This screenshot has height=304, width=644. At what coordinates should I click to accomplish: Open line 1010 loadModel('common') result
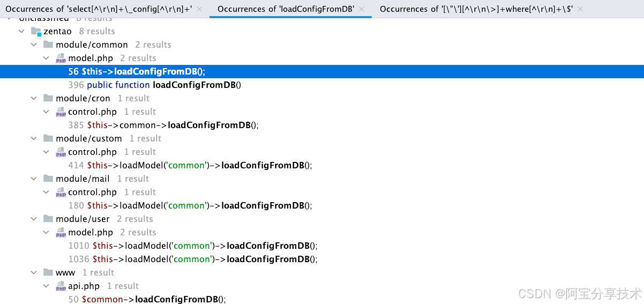click(x=322, y=246)
